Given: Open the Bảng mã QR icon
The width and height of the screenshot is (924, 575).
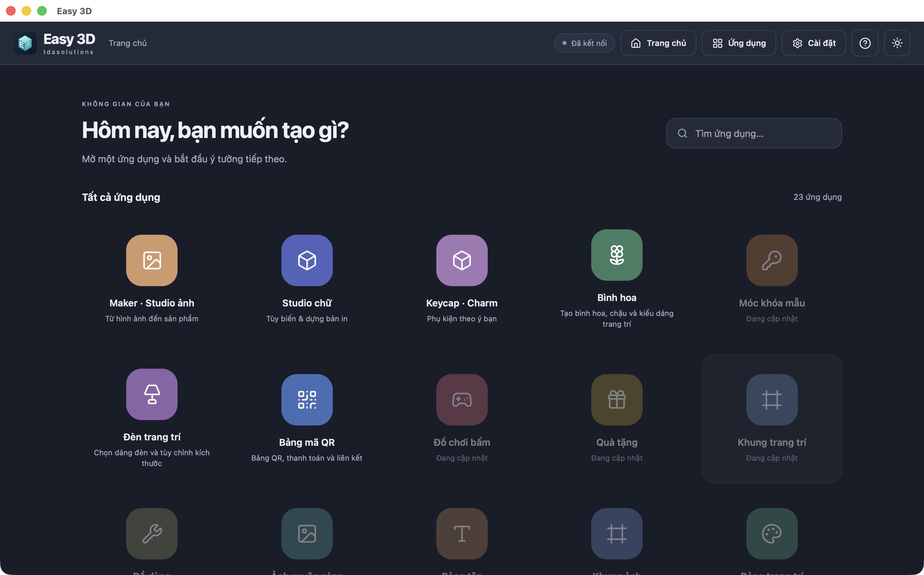Looking at the screenshot, I should [x=307, y=400].
